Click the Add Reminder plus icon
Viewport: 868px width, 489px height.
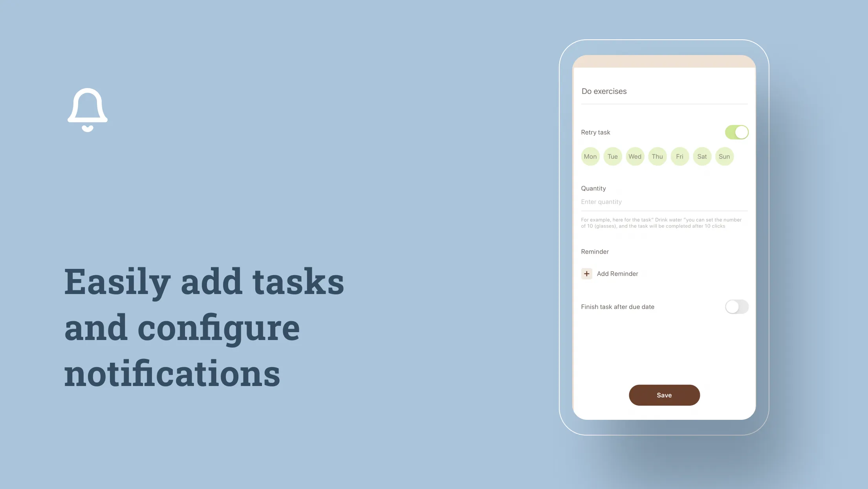587,274
